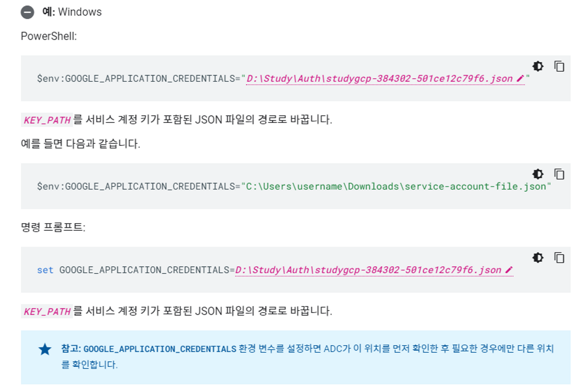Click the 'set' keyword in command prompt code
This screenshot has height=391, width=588.
pos(45,270)
